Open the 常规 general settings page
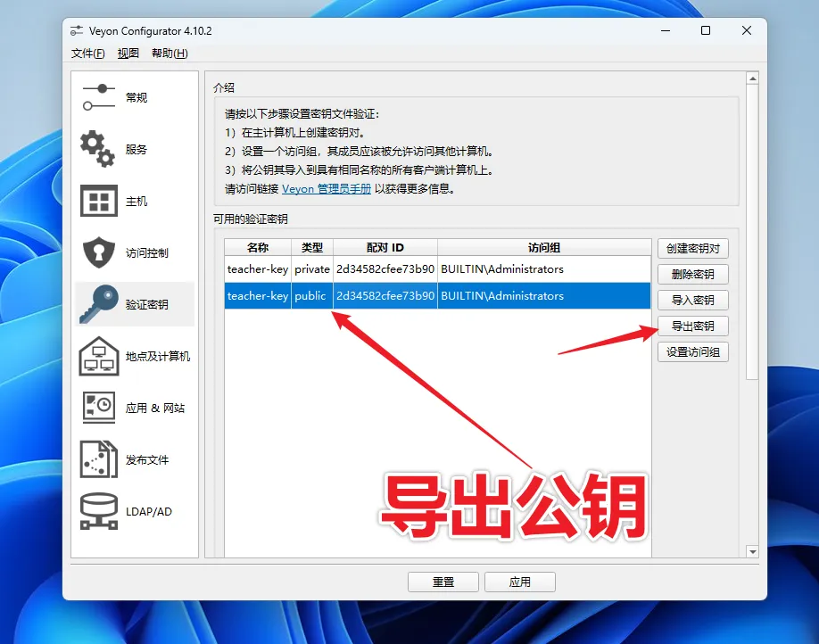Viewport: 819px width, 644px height. tap(135, 98)
